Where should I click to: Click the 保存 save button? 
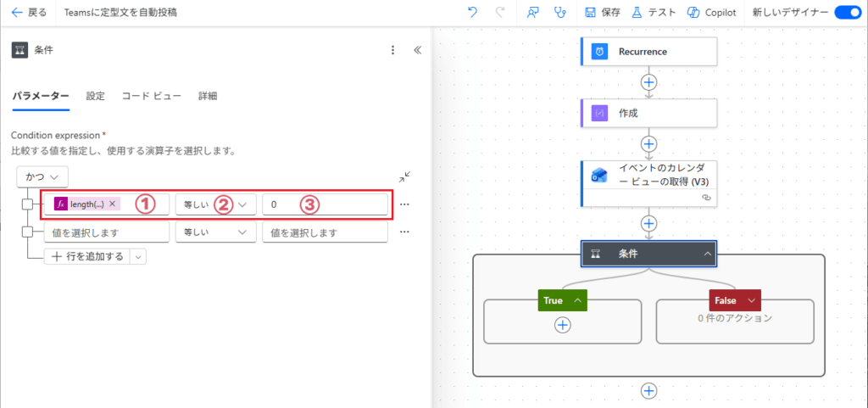click(x=603, y=13)
